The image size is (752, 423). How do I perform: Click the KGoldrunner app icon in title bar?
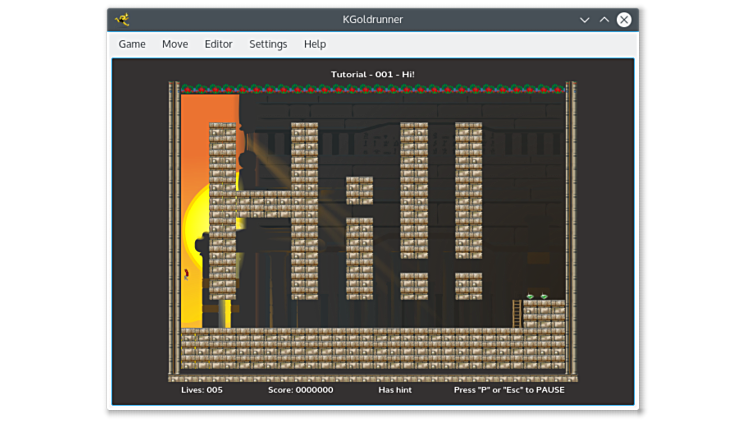122,19
